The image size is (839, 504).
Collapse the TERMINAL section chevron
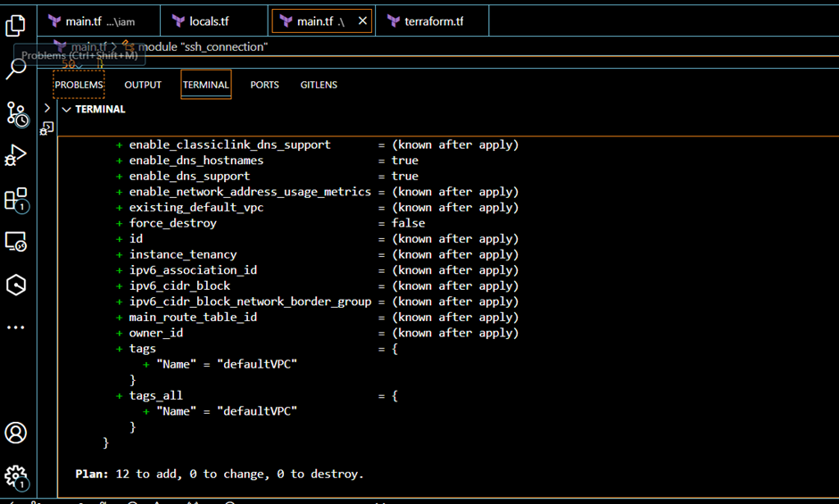click(x=66, y=110)
